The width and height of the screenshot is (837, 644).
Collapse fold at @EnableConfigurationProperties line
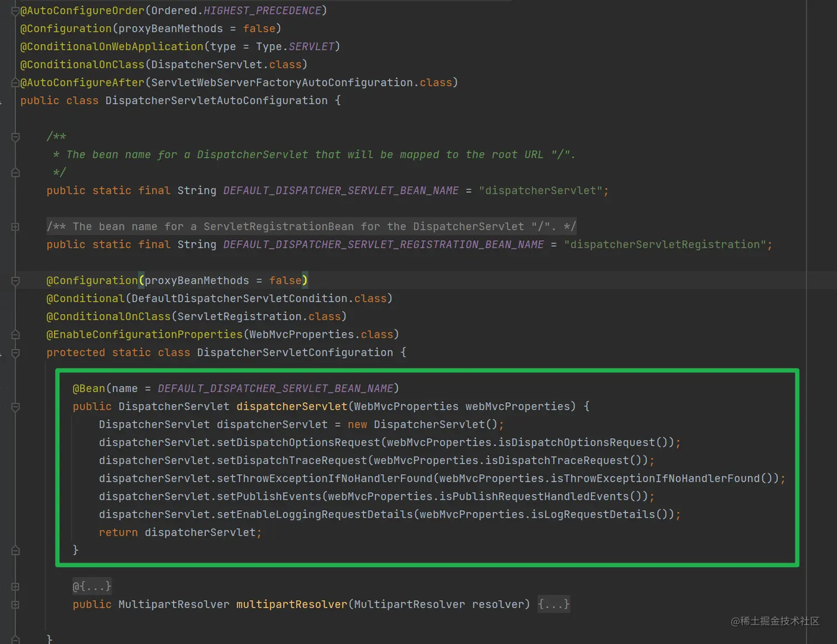[x=15, y=335]
